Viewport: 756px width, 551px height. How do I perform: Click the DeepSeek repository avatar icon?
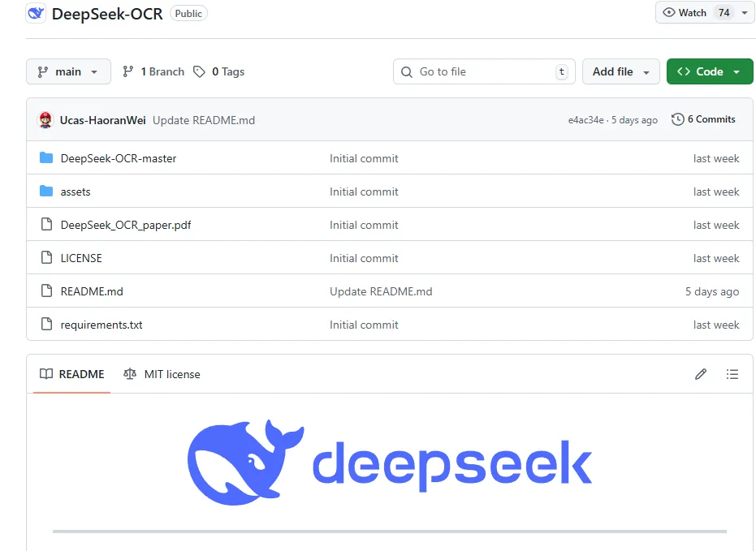click(x=36, y=13)
